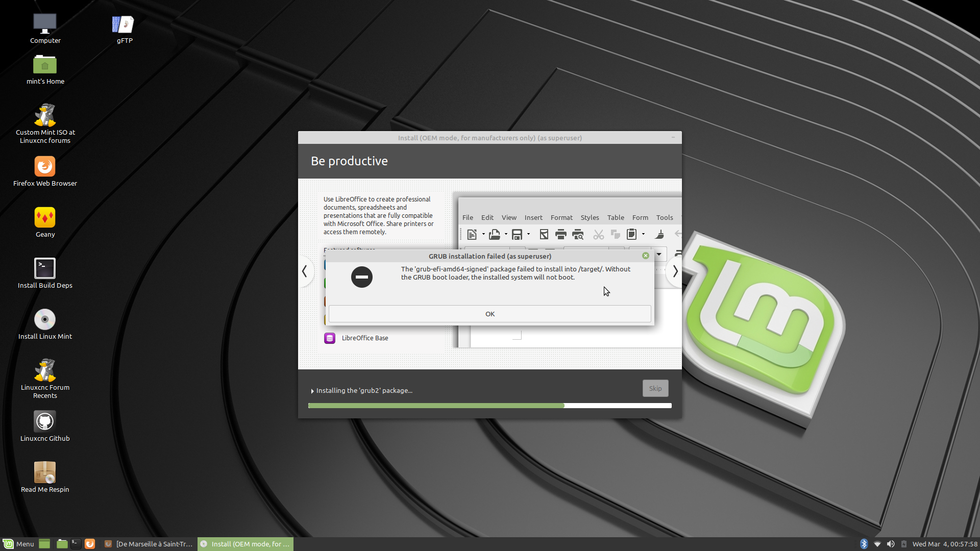Viewport: 980px width, 551px height.
Task: Open mint's Home folder icon
Action: 45,69
